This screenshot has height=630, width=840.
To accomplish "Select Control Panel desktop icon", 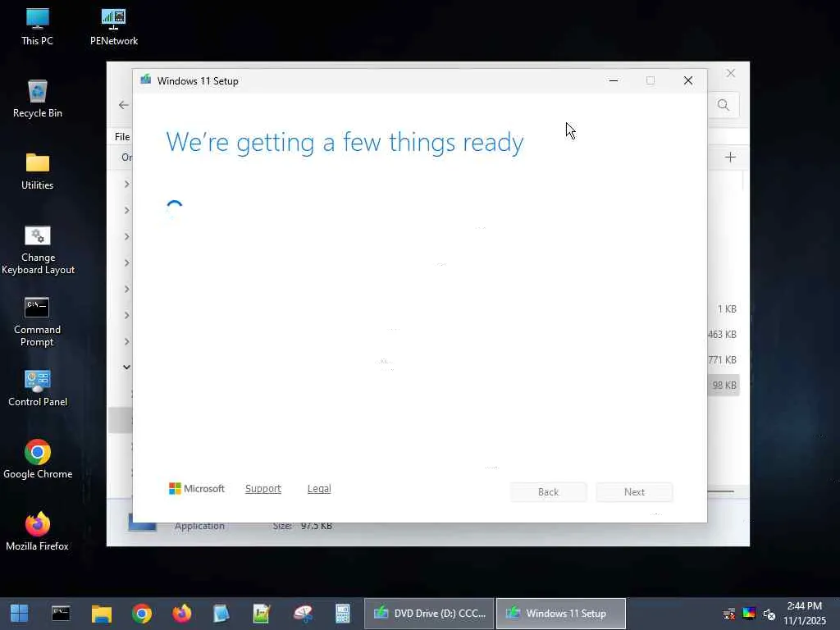I will coord(38,388).
